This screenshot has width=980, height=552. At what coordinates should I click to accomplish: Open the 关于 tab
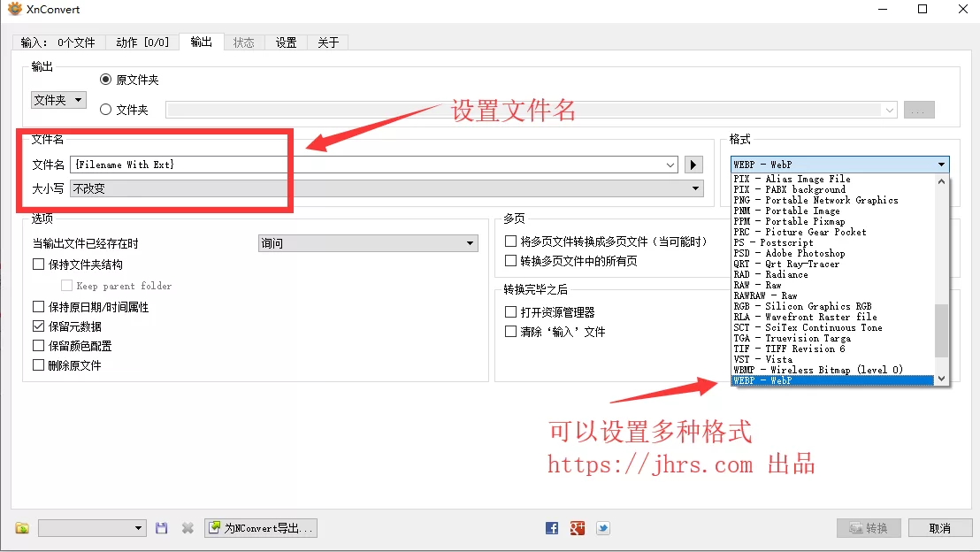click(328, 42)
